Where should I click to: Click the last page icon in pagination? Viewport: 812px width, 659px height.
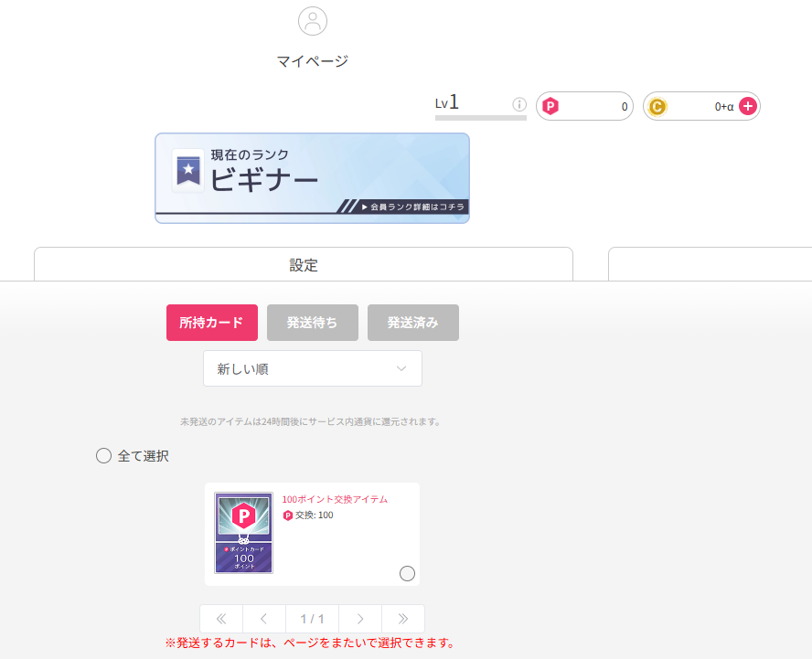tap(403, 619)
